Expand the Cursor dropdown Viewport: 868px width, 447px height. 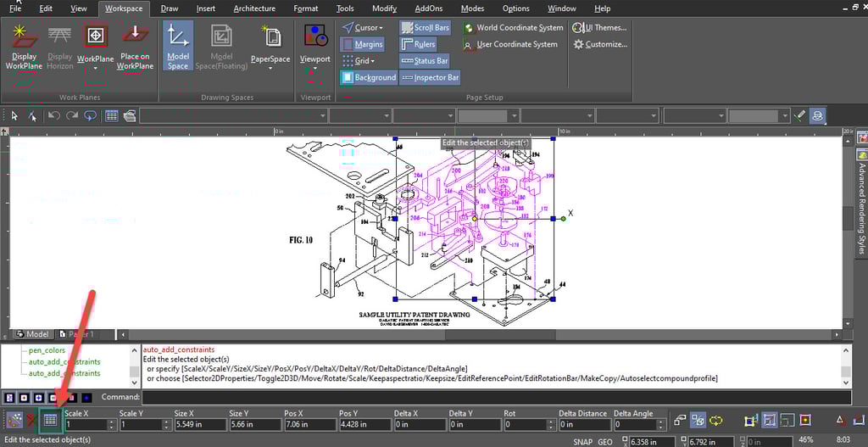click(381, 28)
